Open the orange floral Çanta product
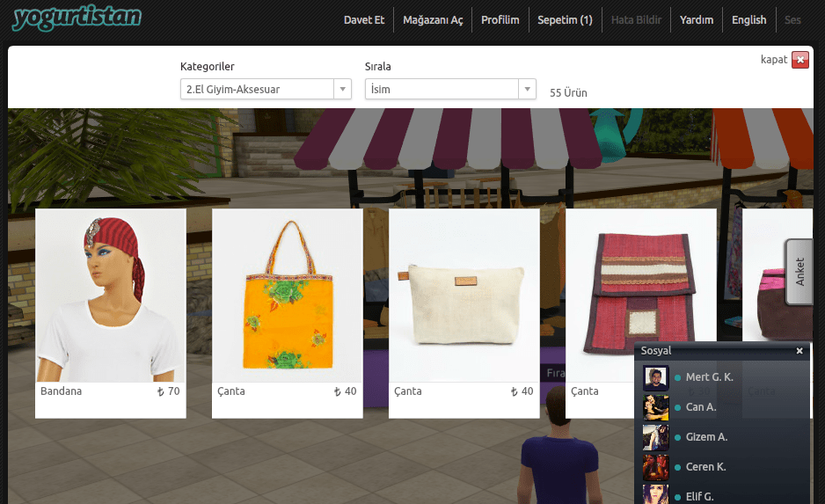The height and width of the screenshot is (504, 825). click(x=287, y=295)
